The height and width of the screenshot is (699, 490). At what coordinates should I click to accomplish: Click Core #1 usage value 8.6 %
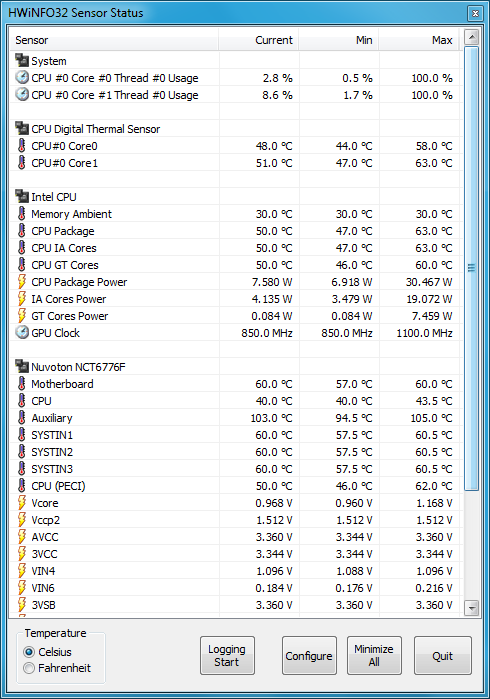click(x=277, y=95)
